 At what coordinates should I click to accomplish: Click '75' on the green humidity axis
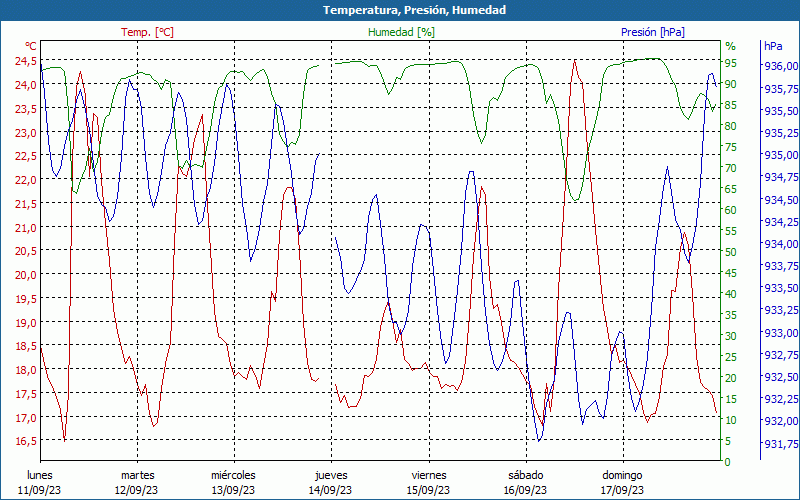click(731, 147)
